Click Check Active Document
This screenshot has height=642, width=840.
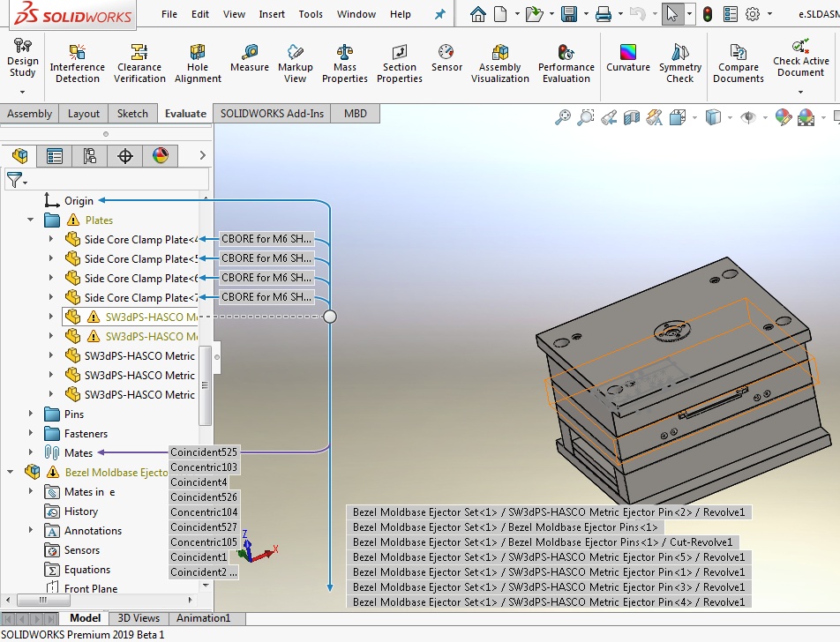pyautogui.click(x=800, y=58)
